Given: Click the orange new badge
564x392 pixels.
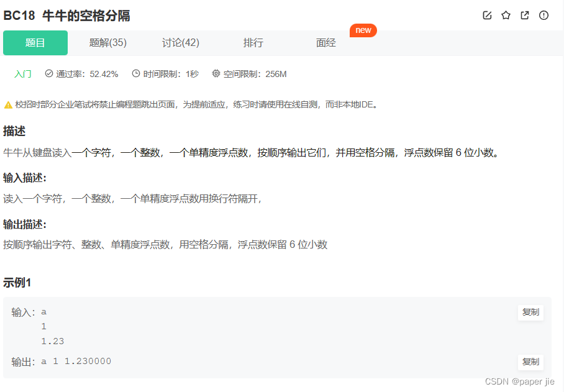Looking at the screenshot, I should (363, 30).
